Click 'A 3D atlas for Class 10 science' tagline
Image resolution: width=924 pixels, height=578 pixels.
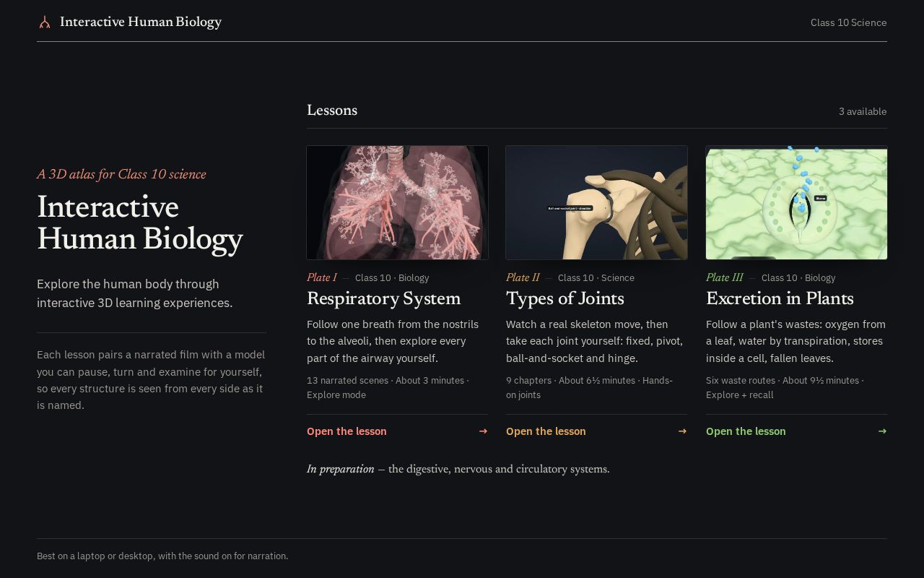click(121, 174)
